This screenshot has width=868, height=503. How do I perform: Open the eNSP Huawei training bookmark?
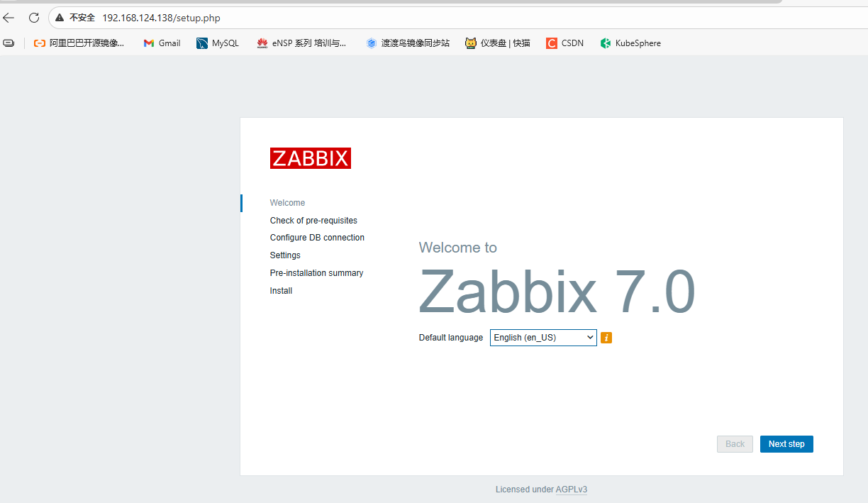302,43
